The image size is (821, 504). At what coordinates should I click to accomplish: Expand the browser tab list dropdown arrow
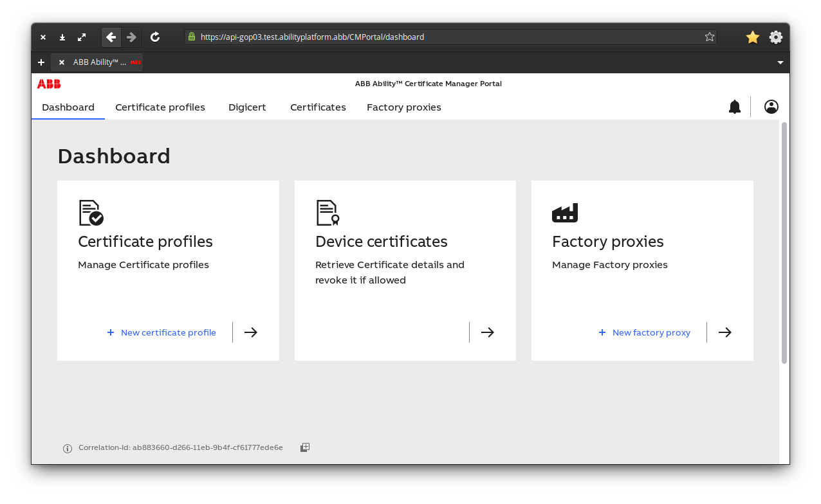tap(780, 62)
